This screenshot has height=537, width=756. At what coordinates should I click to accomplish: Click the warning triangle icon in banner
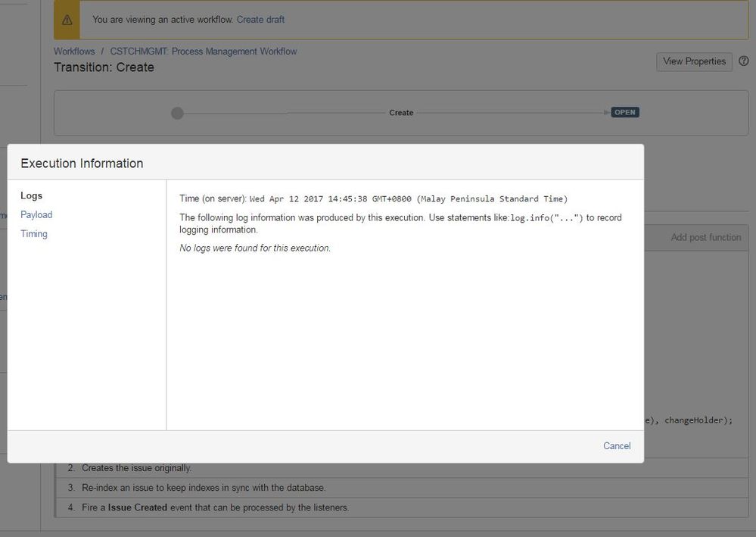[x=67, y=20]
